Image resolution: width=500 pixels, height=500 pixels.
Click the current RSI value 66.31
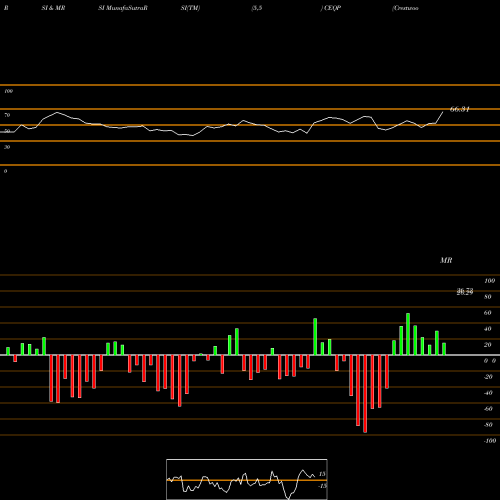click(460, 109)
